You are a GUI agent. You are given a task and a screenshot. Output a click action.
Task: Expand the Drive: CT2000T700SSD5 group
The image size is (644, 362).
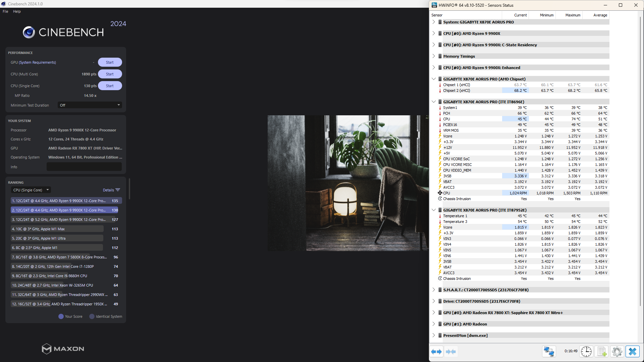coord(433,301)
